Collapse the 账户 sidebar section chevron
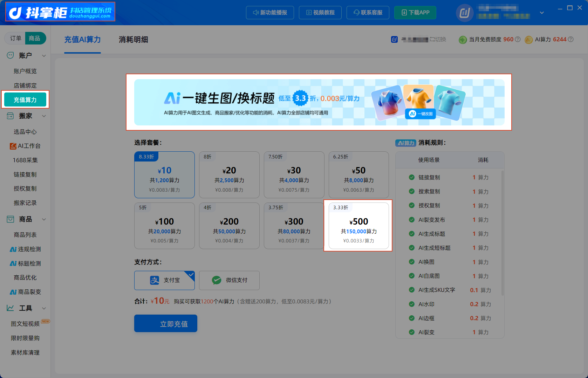588x378 pixels. click(x=44, y=55)
